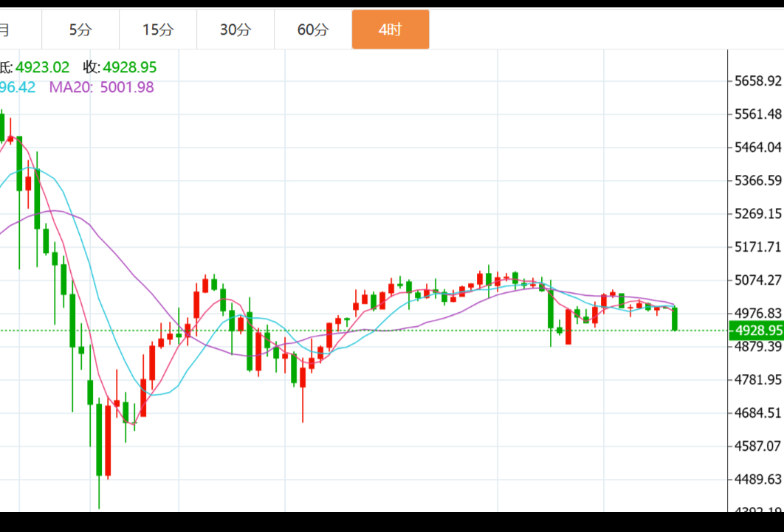Select the 15分 chart interval tab
The width and height of the screenshot is (784, 532).
(158, 30)
